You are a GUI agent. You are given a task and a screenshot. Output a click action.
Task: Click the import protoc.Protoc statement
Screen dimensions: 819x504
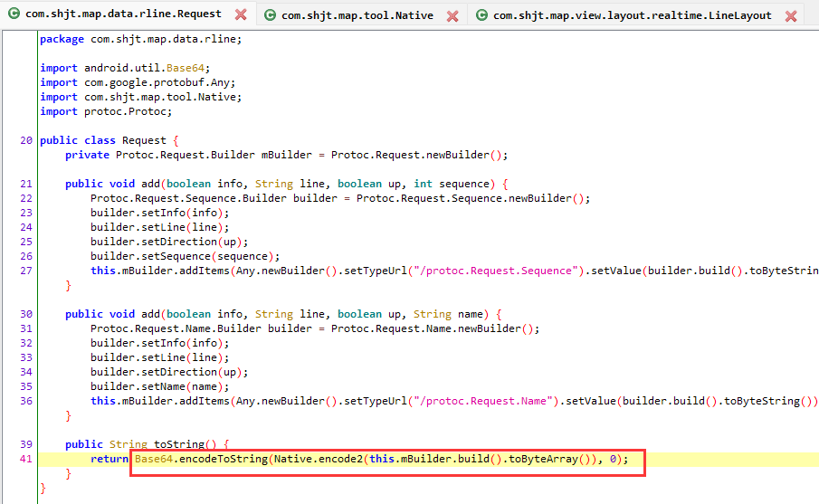[x=106, y=111]
